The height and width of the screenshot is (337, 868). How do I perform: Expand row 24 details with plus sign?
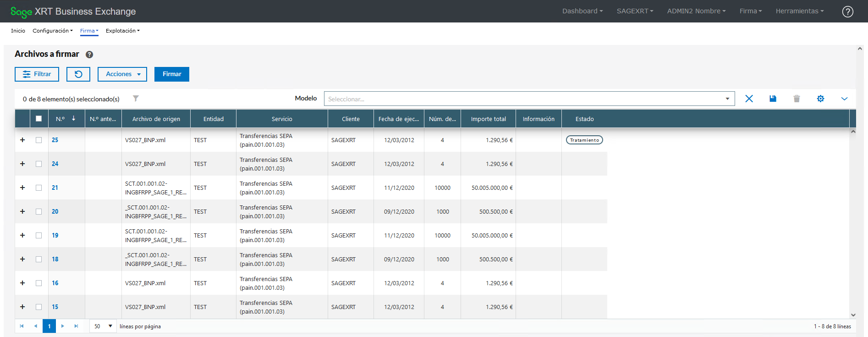click(22, 164)
